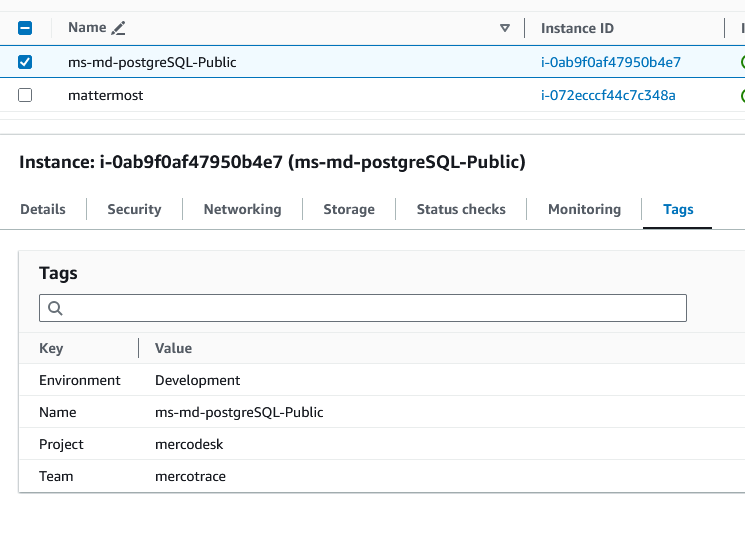The width and height of the screenshot is (745, 535).
Task: Focus the Tags search input field
Action: 363,308
